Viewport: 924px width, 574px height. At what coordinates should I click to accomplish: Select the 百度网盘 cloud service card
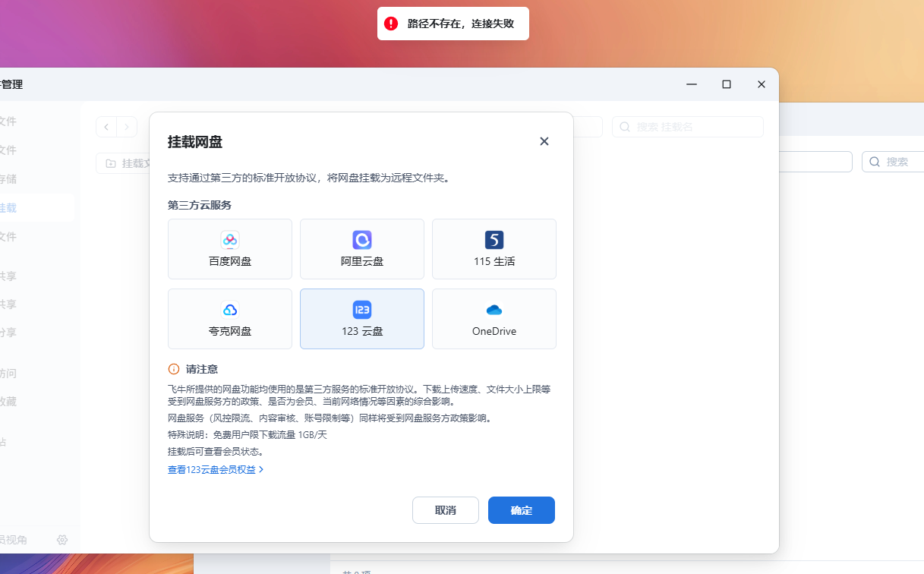point(230,249)
